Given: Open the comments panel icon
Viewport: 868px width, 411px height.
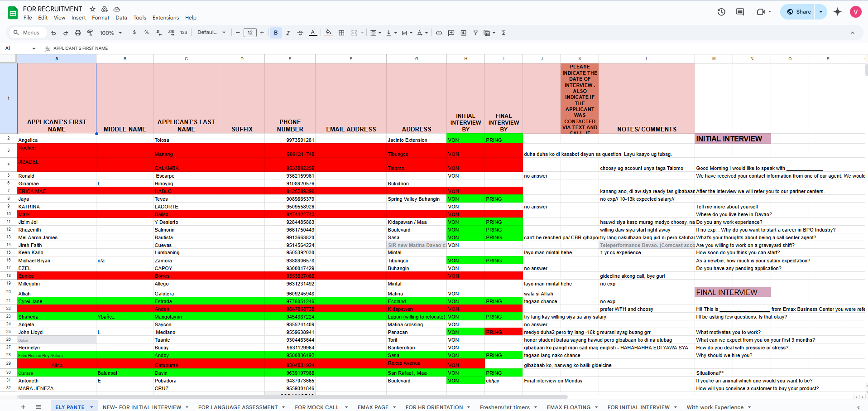Looking at the screenshot, I should click(740, 12).
